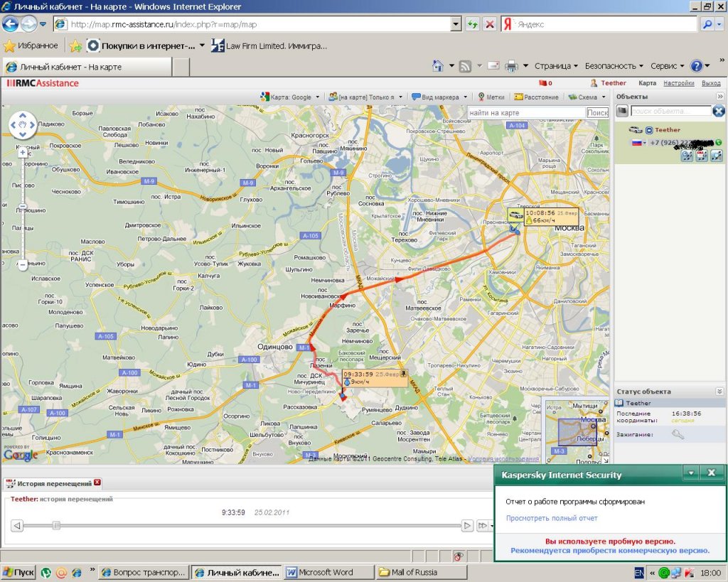The image size is (728, 582).
Task: Toggle the blue square beside Teether
Action: point(649,131)
